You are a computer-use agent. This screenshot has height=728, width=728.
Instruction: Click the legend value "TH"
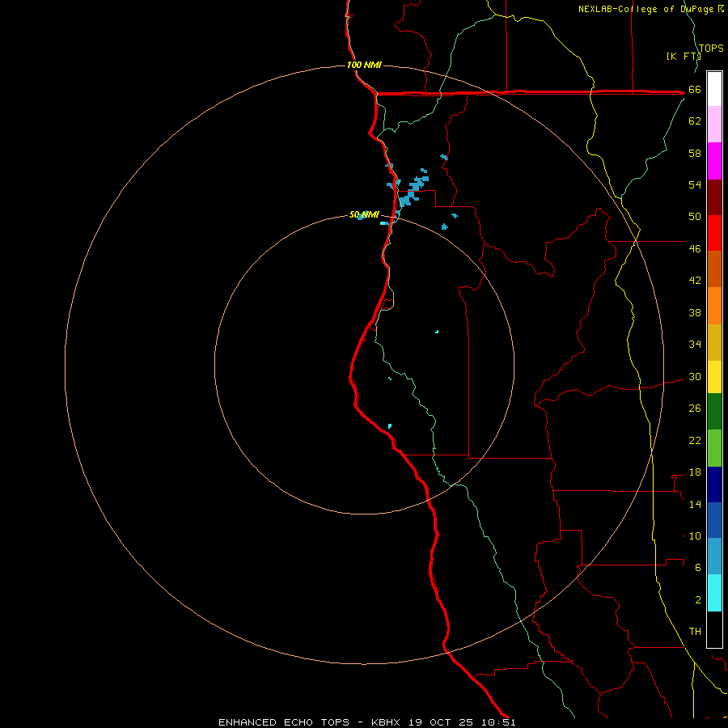[x=695, y=632]
